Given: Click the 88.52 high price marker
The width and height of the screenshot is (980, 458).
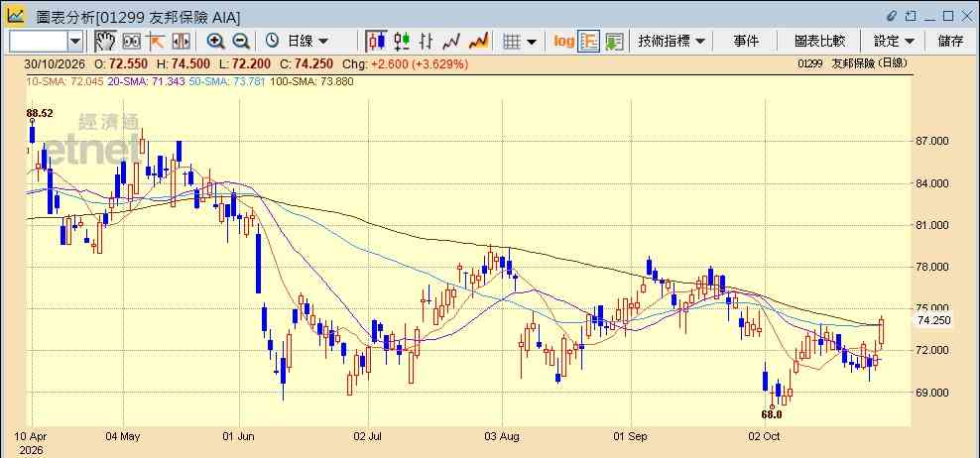Looking at the screenshot, I should tap(40, 113).
